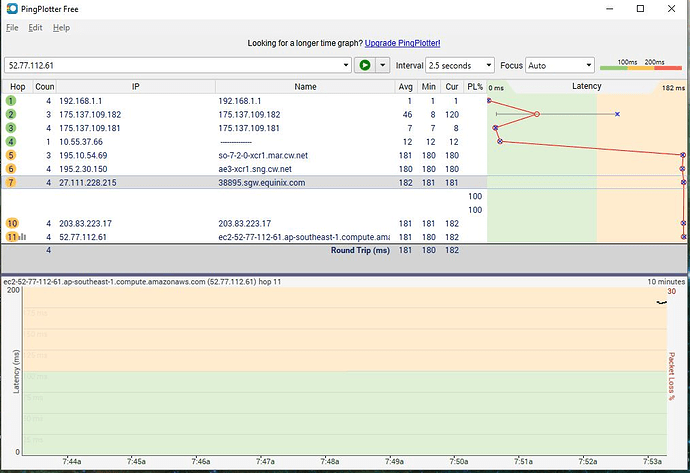This screenshot has width=690, height=473.
Task: Select the orange hop 5 circle icon
Action: (x=12, y=156)
